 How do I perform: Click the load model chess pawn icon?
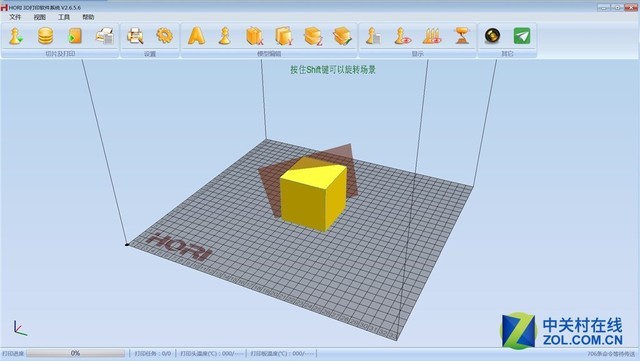click(x=16, y=36)
